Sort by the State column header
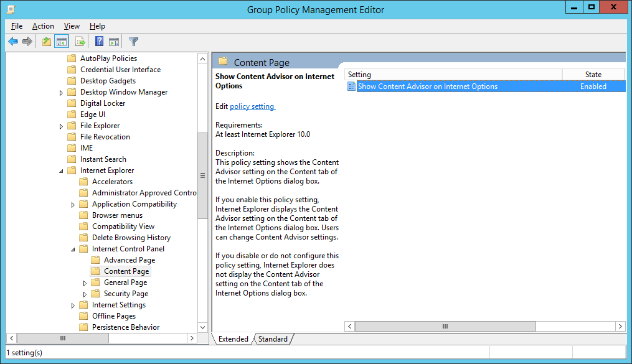The height and width of the screenshot is (364, 632). point(593,75)
